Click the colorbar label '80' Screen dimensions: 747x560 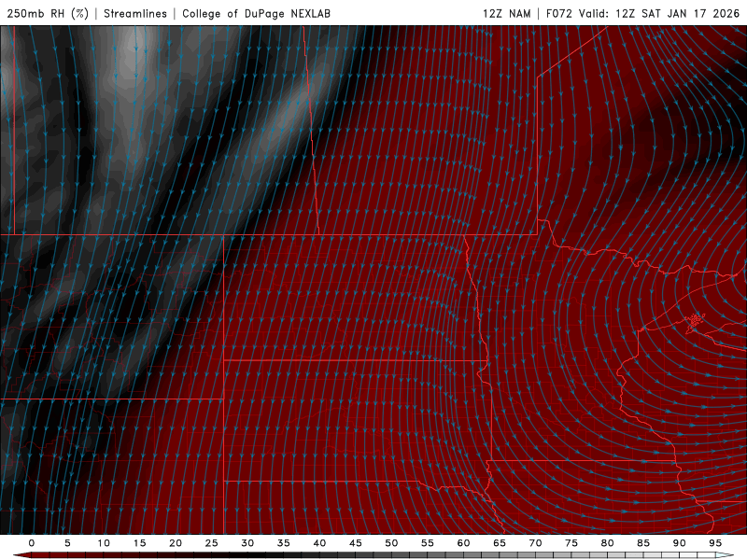point(607,543)
